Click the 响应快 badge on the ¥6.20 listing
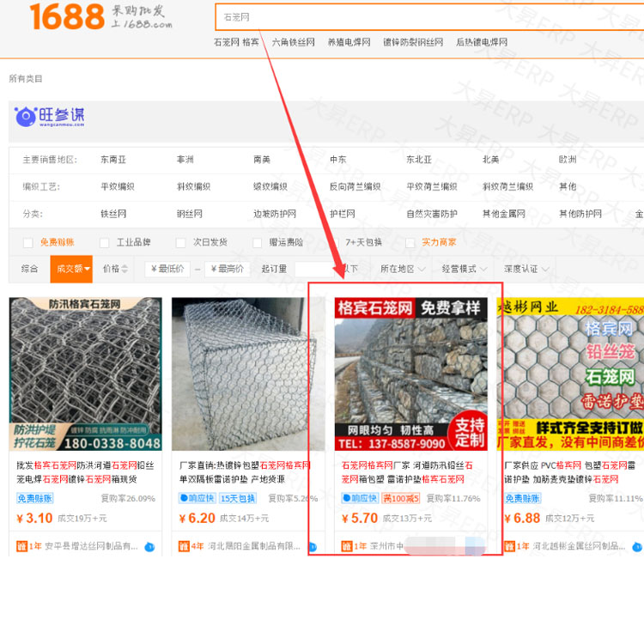 [196, 498]
